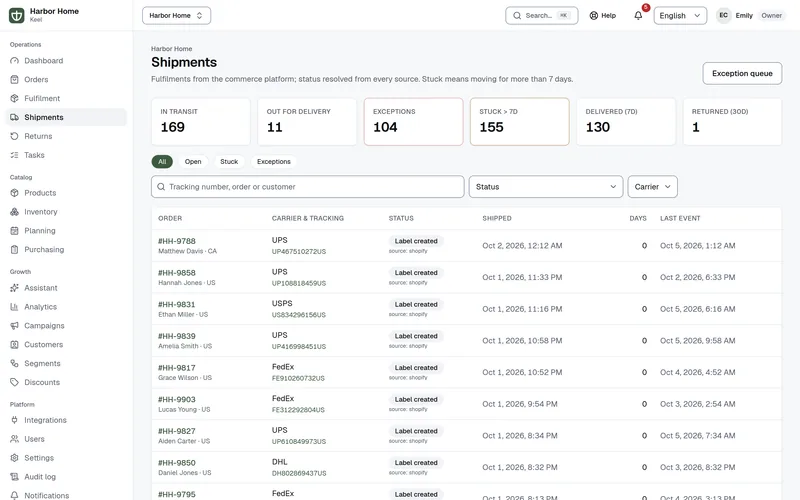The width and height of the screenshot is (800, 500).
Task: Click the Customers icon in sidebar
Action: click(14, 344)
